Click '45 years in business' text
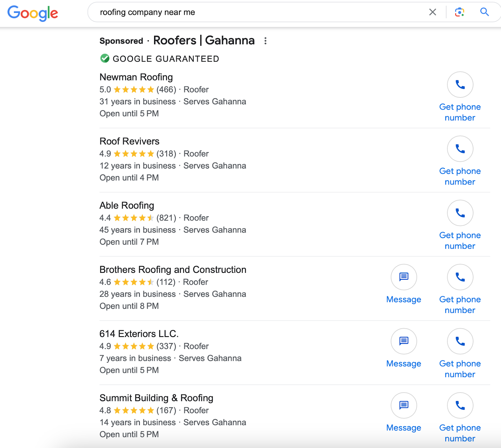Image resolution: width=501 pixels, height=448 pixels. (137, 230)
